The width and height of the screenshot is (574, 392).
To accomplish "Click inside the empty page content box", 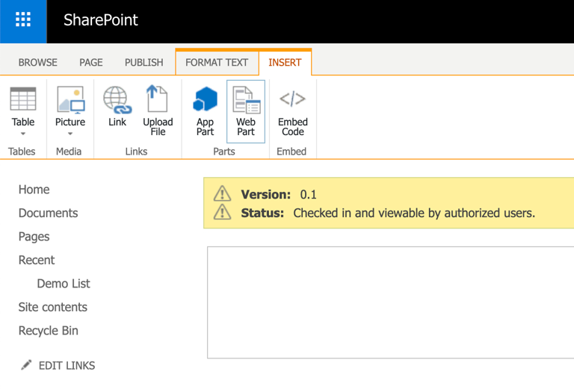I will (391, 302).
